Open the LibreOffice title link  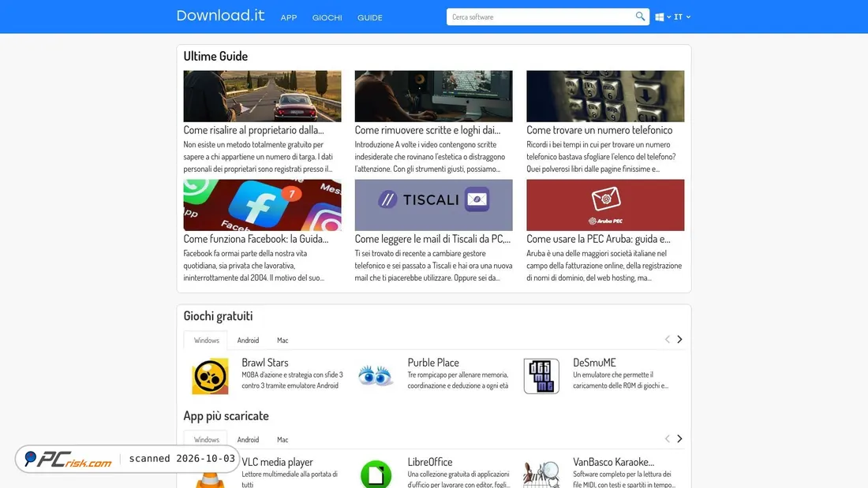tap(429, 462)
